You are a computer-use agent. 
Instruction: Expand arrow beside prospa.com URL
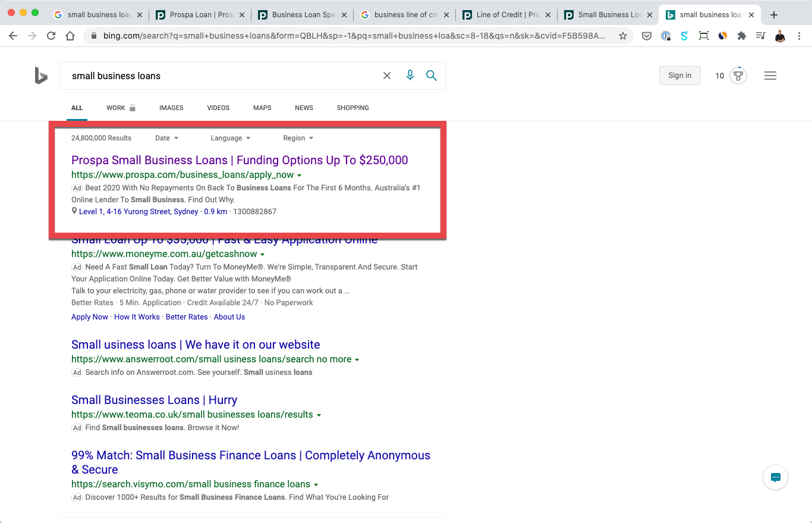click(x=299, y=176)
